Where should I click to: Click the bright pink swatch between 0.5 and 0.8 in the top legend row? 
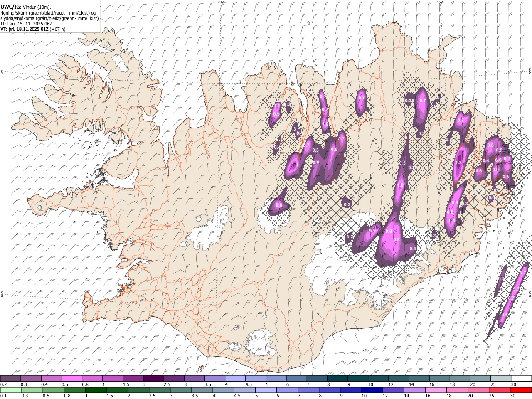(71, 379)
